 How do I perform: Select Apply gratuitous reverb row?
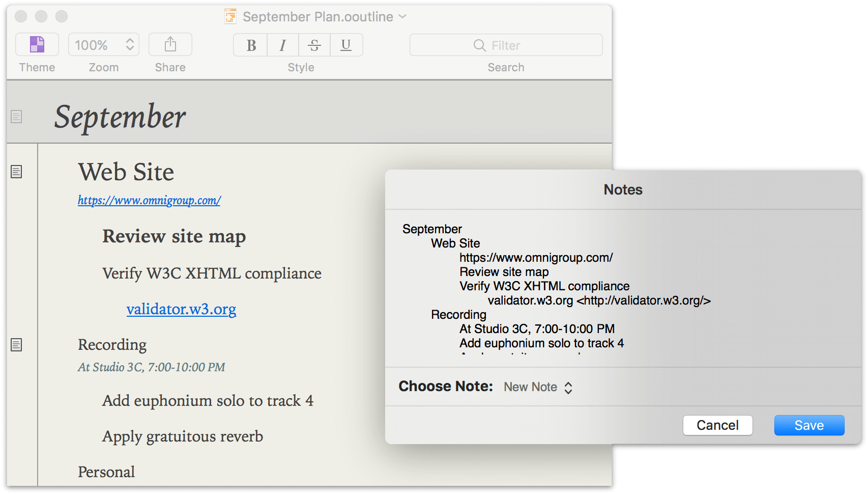[183, 436]
